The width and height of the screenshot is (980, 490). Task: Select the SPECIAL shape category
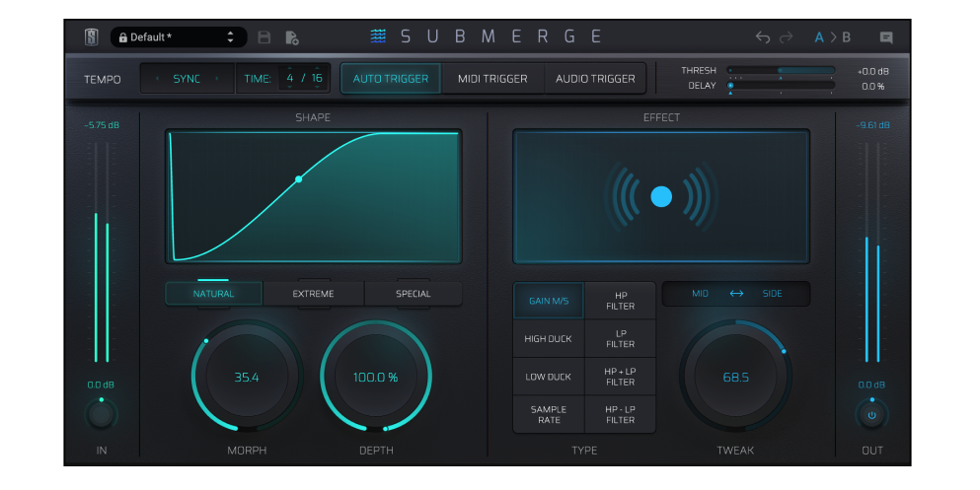pyautogui.click(x=414, y=294)
